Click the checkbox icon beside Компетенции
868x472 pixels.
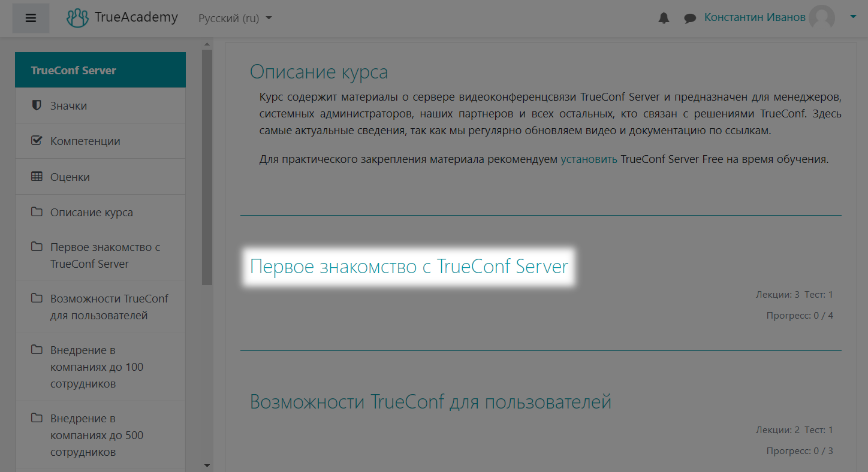[x=37, y=141]
